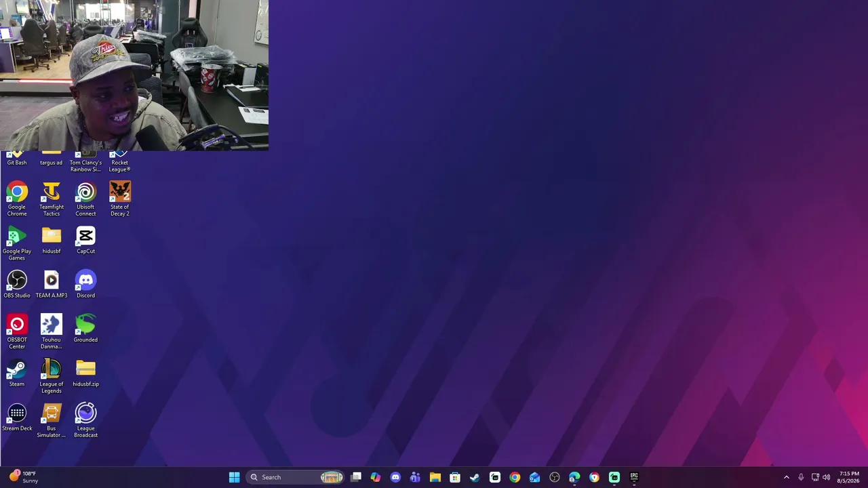
Task: Launch the Steam desktop shortcut
Action: 17,373
